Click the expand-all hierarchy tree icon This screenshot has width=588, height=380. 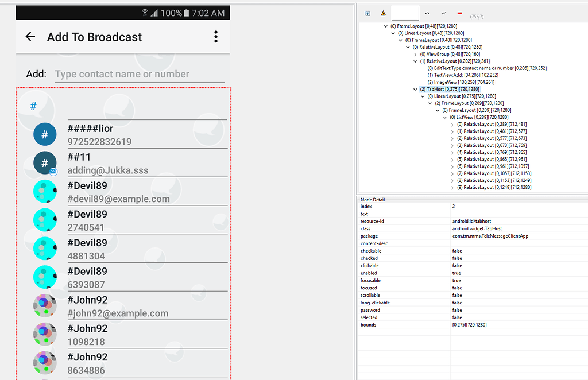pyautogui.click(x=366, y=13)
